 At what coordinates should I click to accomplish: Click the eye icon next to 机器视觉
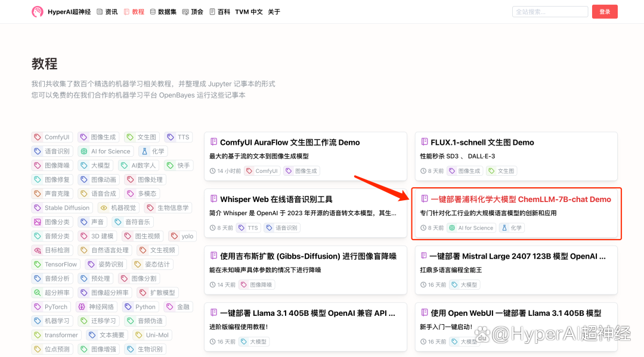[104, 207]
